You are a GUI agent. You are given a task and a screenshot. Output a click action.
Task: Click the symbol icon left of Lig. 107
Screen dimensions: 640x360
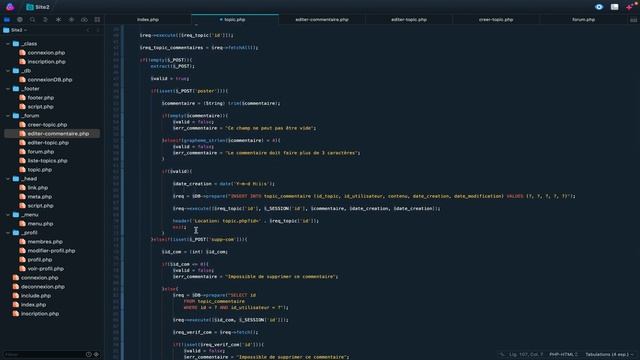click(x=502, y=354)
